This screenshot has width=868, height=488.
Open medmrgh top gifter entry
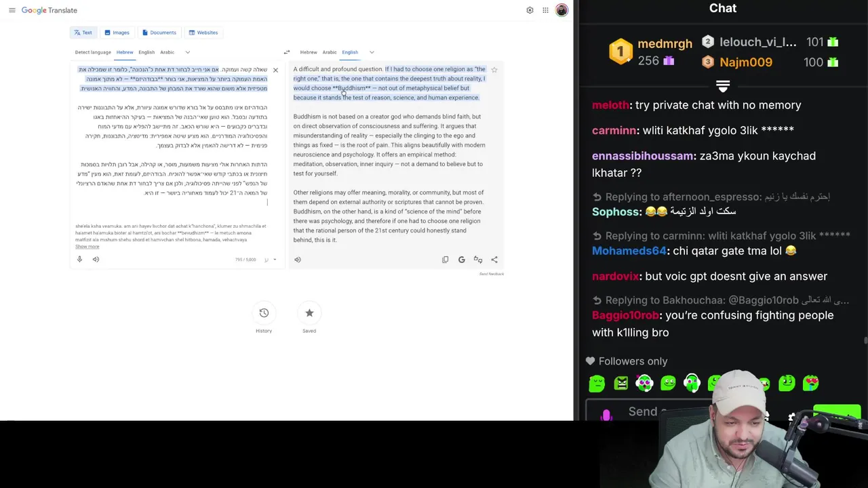point(651,52)
